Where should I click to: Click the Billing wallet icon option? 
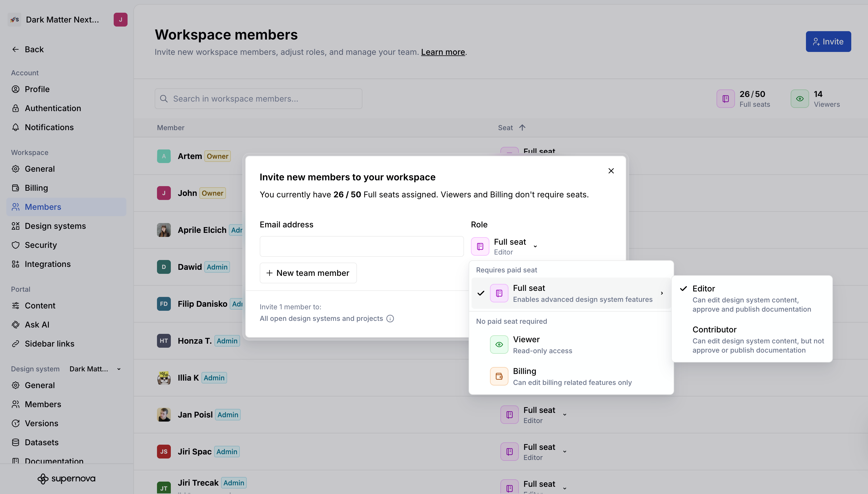[499, 376]
